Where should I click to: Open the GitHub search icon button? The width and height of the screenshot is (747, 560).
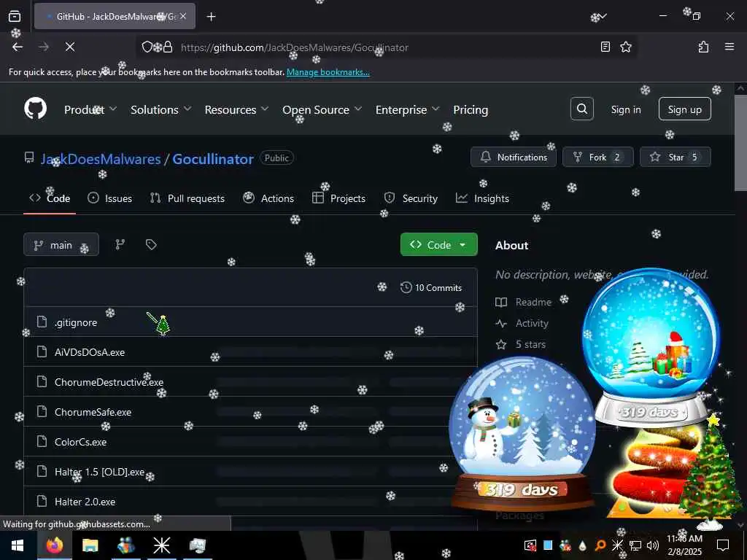pos(581,109)
